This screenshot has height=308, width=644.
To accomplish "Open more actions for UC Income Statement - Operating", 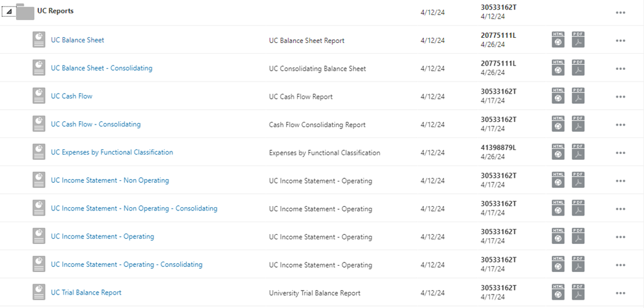I will tap(620, 237).
